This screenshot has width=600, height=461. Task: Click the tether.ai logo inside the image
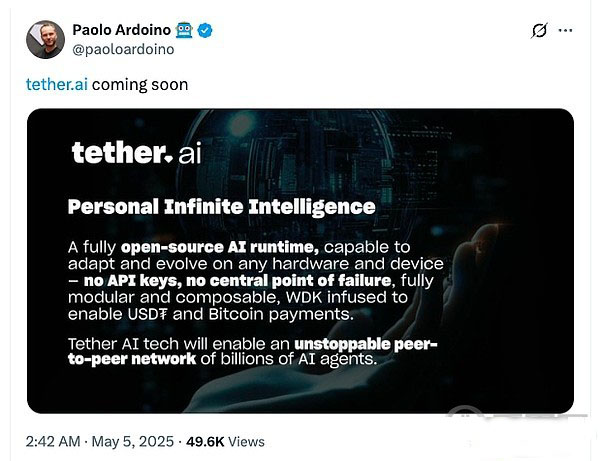pos(136,153)
